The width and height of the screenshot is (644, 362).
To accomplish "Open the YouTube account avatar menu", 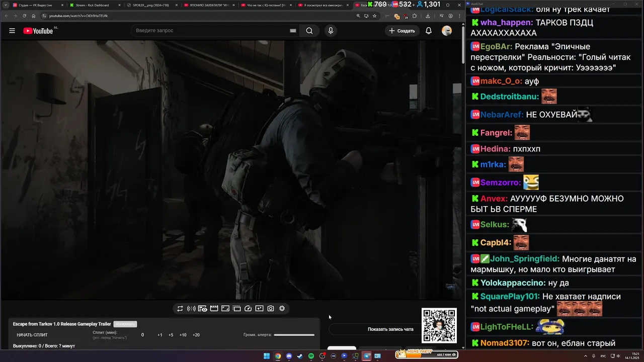I will [x=447, y=31].
